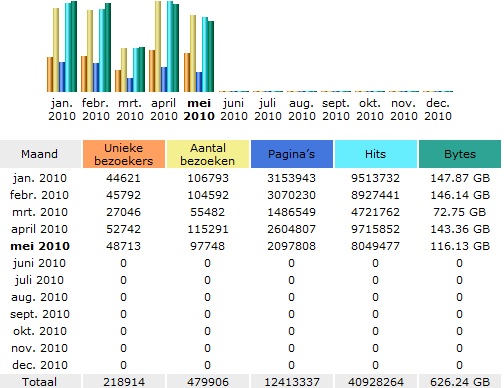Select the okt. 2010 table row label
This screenshot has height=388, width=504.
tap(40, 331)
